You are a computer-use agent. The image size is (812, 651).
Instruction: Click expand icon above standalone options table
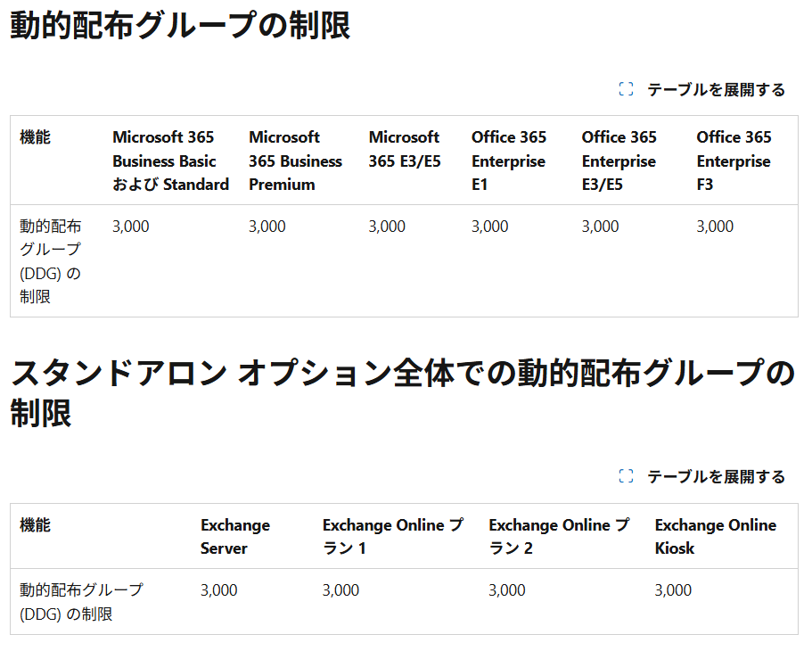click(626, 476)
